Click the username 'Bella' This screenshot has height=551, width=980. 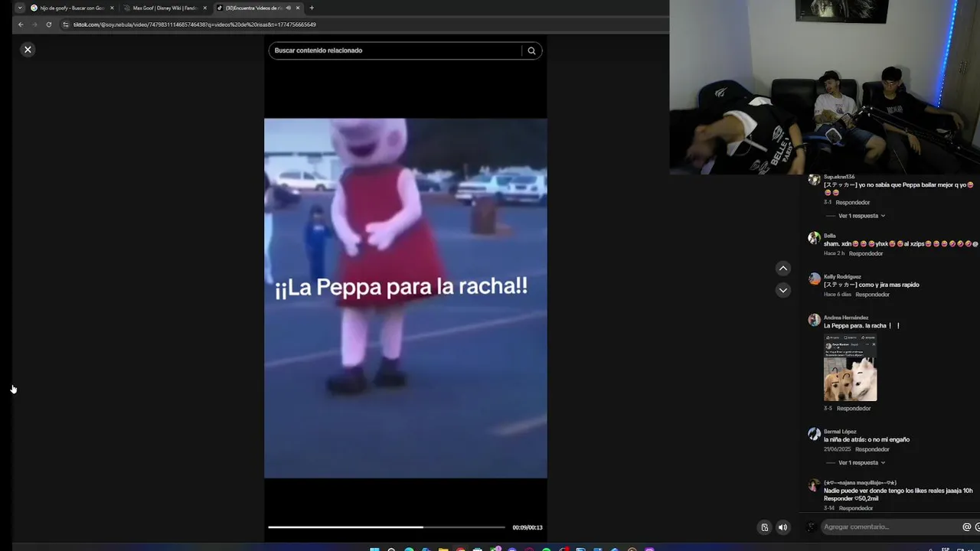click(830, 236)
